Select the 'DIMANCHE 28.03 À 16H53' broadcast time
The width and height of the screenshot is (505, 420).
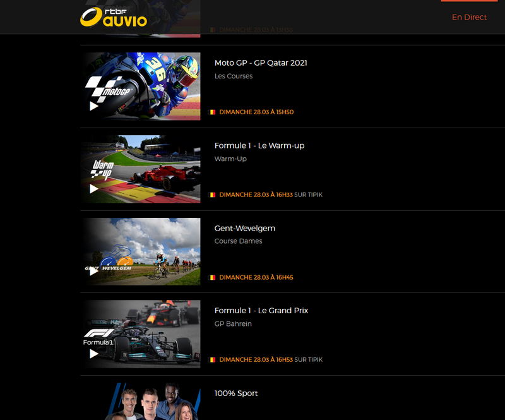(256, 360)
